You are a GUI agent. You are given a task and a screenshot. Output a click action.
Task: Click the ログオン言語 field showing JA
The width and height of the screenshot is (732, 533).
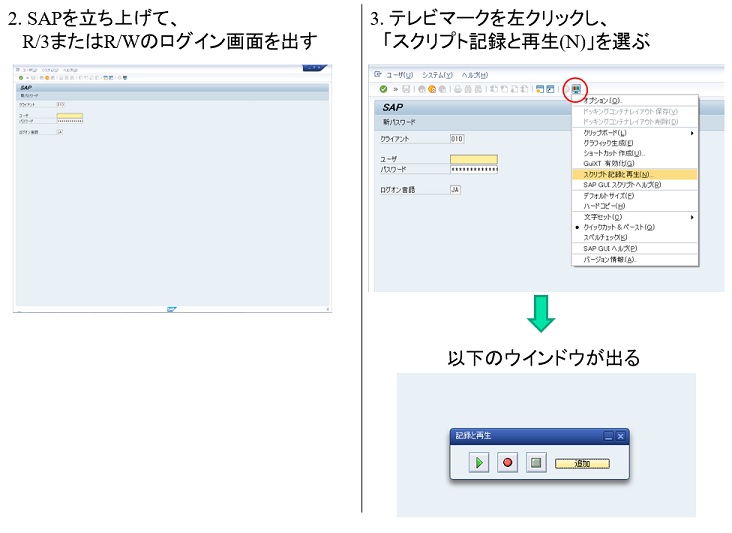point(455,189)
